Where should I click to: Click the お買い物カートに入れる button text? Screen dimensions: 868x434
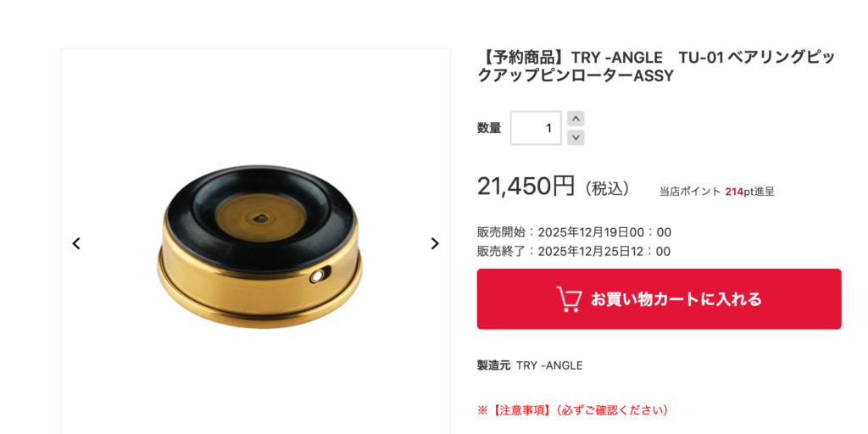click(x=676, y=299)
